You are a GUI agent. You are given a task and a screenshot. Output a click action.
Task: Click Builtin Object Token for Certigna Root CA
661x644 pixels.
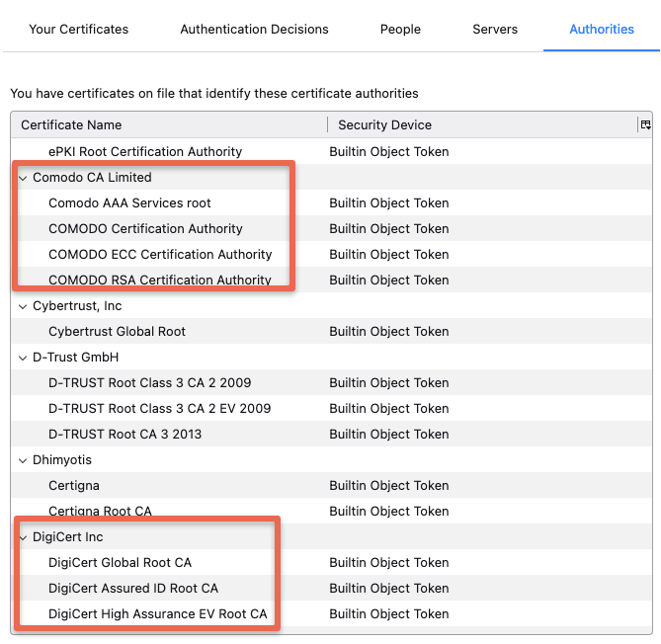point(388,512)
